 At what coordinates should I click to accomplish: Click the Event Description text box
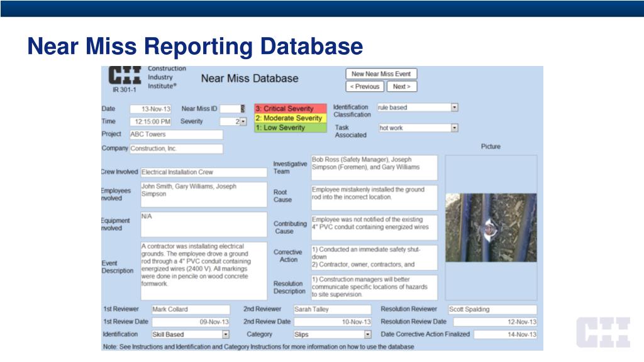[204, 271]
